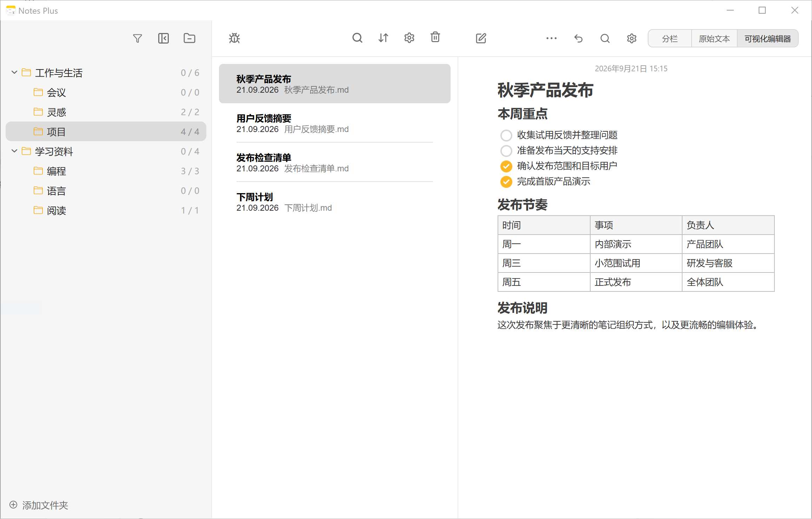Search within the editor using magnifier icon
The width and height of the screenshot is (812, 519).
click(x=605, y=38)
